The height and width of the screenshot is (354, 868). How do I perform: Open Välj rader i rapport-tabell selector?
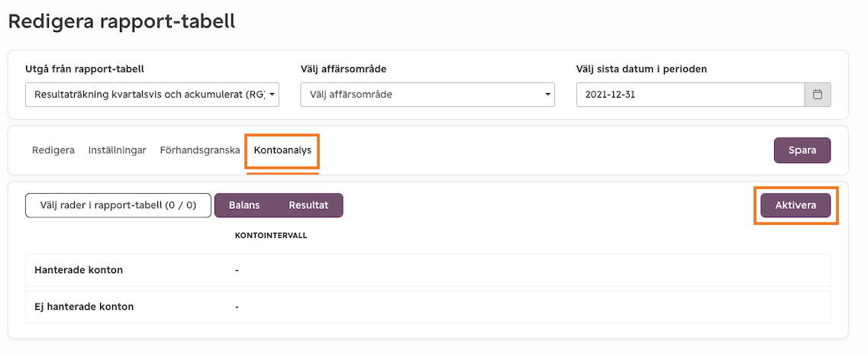pos(118,205)
